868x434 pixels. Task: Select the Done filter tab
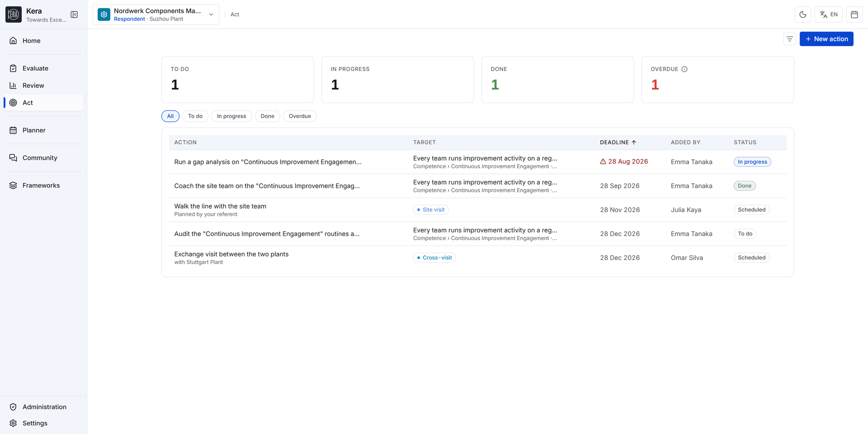pos(268,116)
